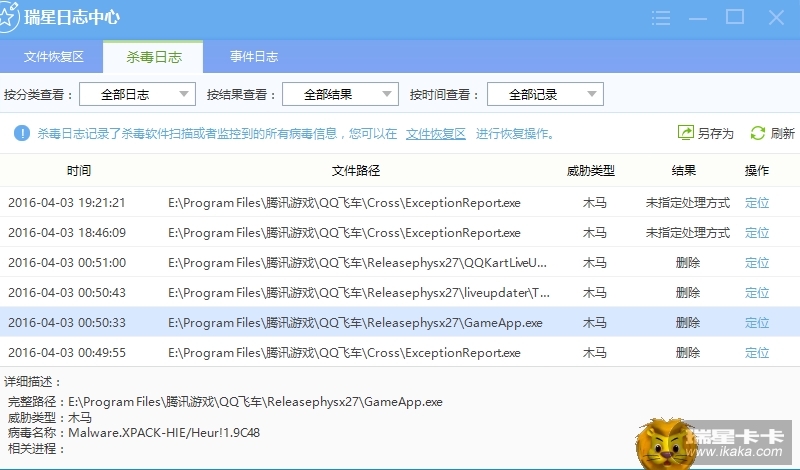Click 定位 for the 00:50:33 entry
Image resolution: width=800 pixels, height=470 pixels.
coord(757,323)
